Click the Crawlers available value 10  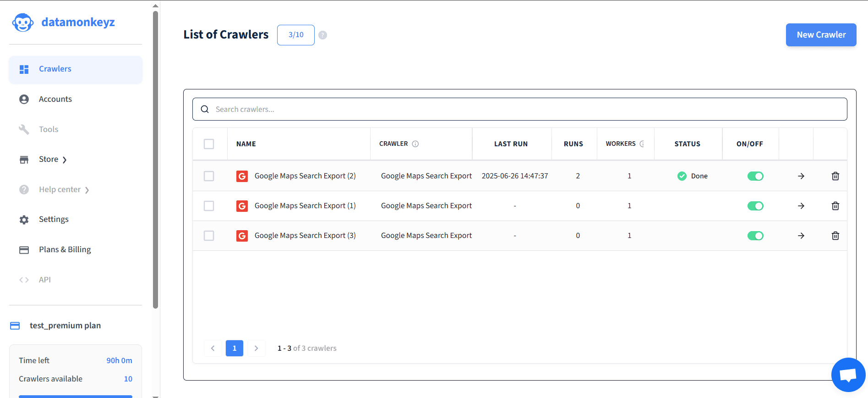[128, 379]
